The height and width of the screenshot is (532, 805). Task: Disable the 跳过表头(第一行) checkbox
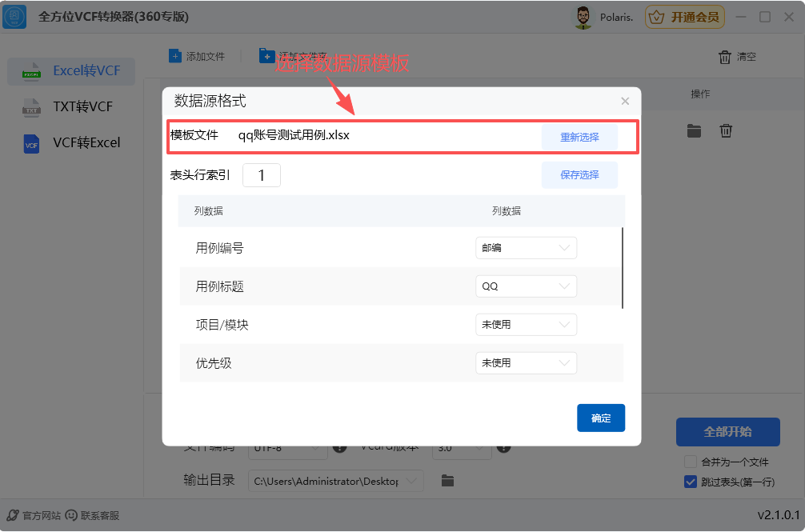(x=689, y=481)
